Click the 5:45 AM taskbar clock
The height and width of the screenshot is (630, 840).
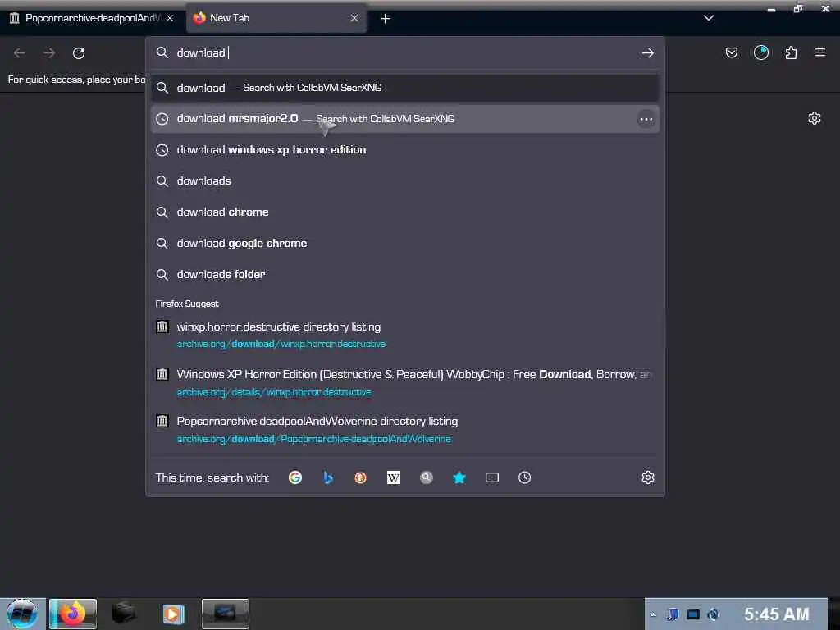coord(776,614)
